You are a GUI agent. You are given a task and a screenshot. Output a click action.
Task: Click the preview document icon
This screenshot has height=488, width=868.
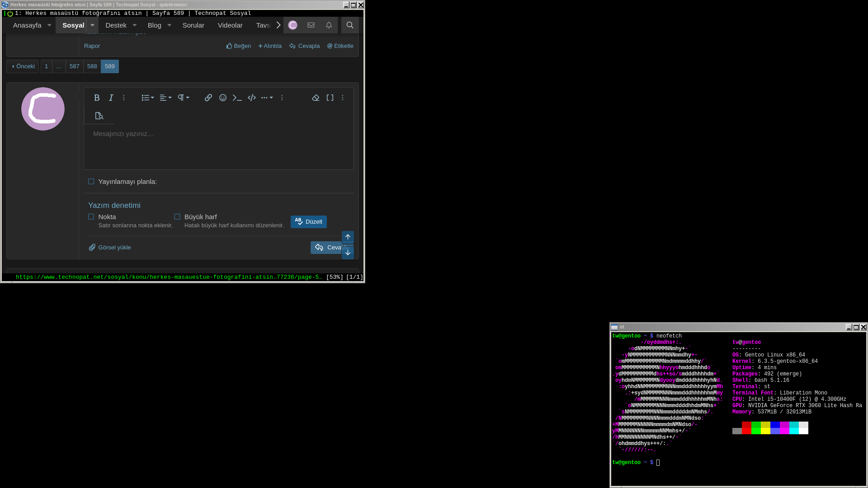click(99, 116)
